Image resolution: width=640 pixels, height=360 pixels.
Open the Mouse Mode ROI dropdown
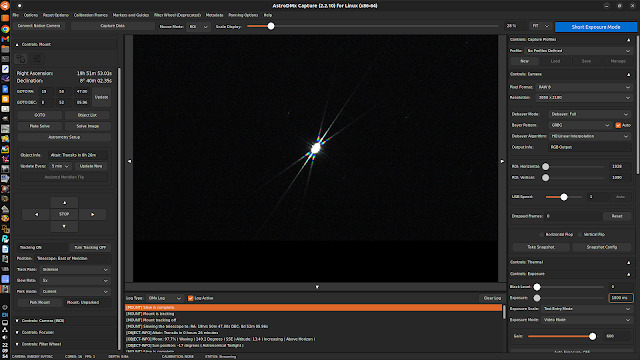click(198, 27)
